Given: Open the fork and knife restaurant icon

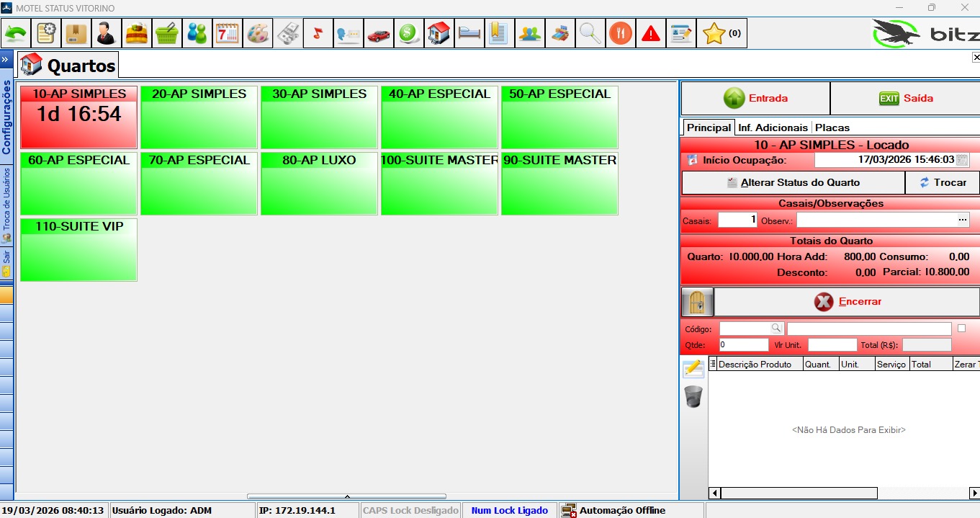Looking at the screenshot, I should pos(621,34).
